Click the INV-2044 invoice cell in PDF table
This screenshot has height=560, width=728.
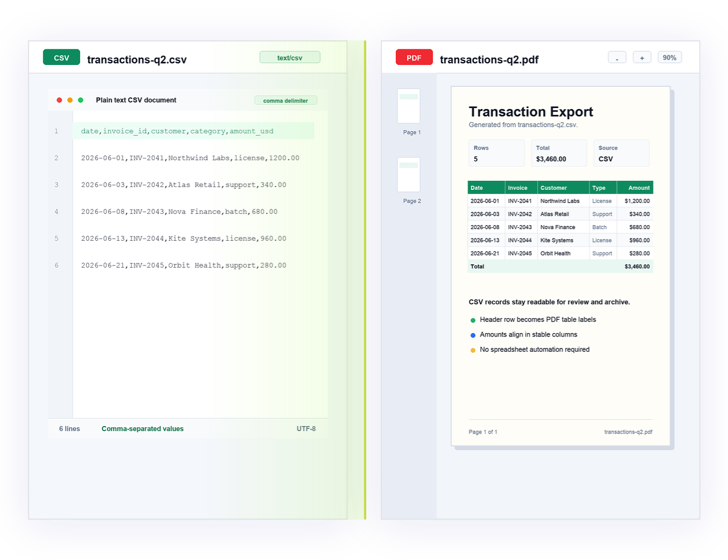520,240
